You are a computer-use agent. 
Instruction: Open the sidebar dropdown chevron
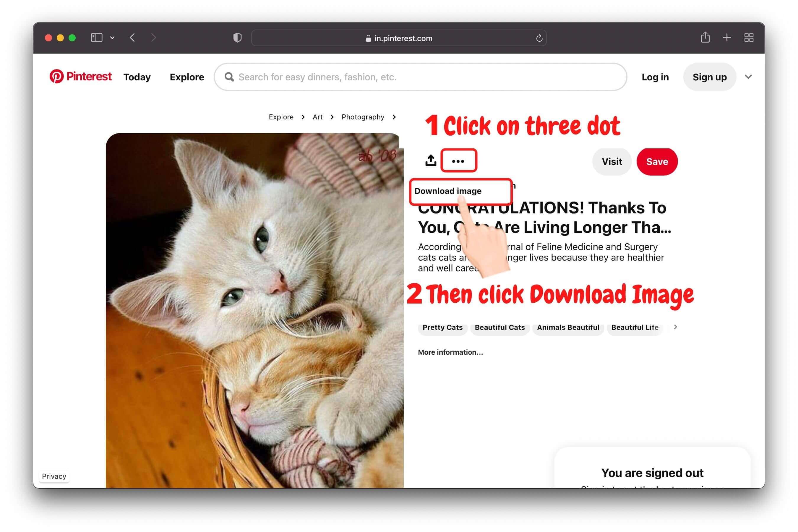point(113,38)
